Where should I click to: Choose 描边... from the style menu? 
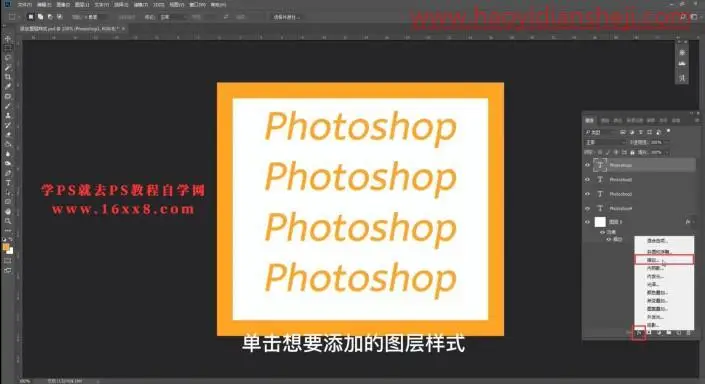coord(664,260)
